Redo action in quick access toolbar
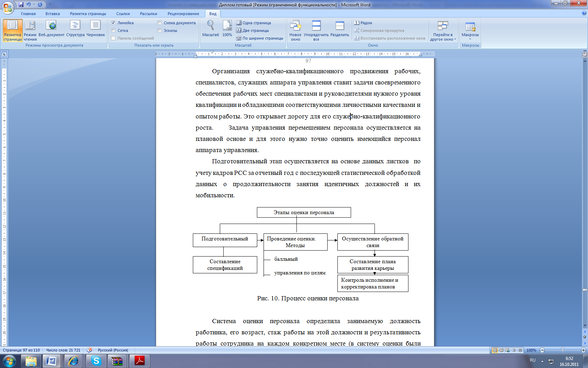The height and width of the screenshot is (368, 588). coord(40,5)
